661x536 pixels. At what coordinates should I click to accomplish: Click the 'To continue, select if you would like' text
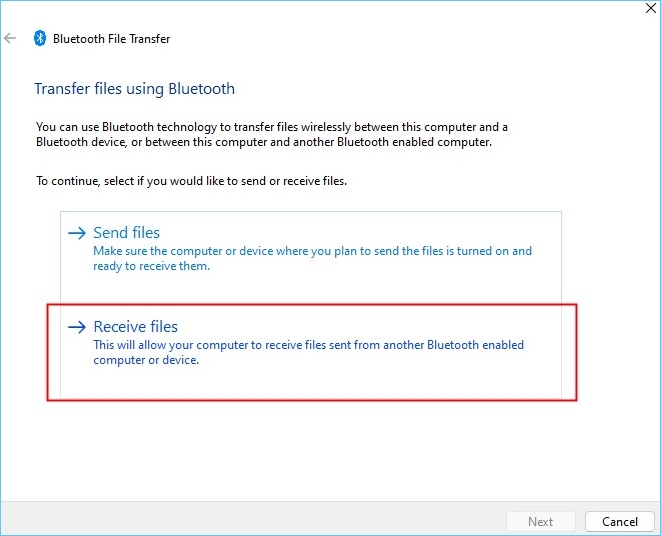191,181
